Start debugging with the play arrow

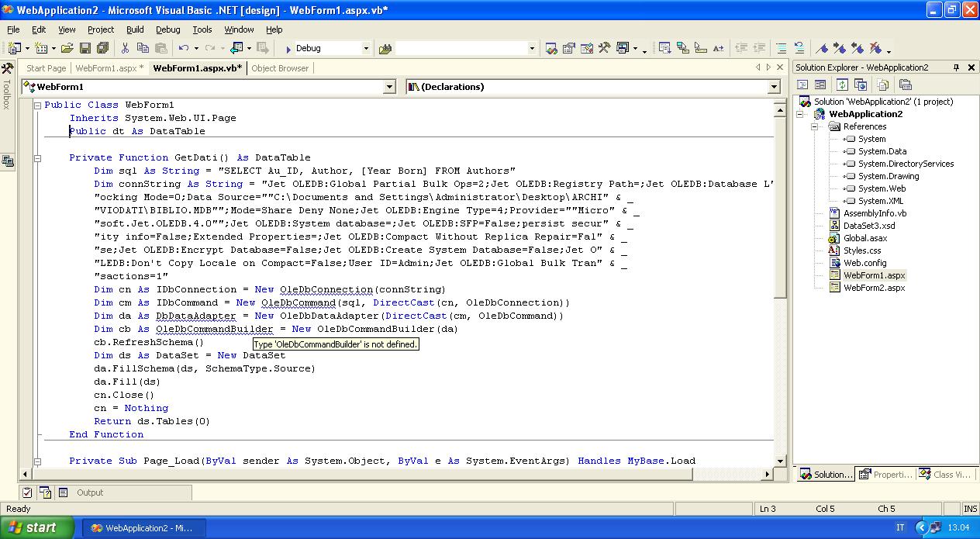288,48
